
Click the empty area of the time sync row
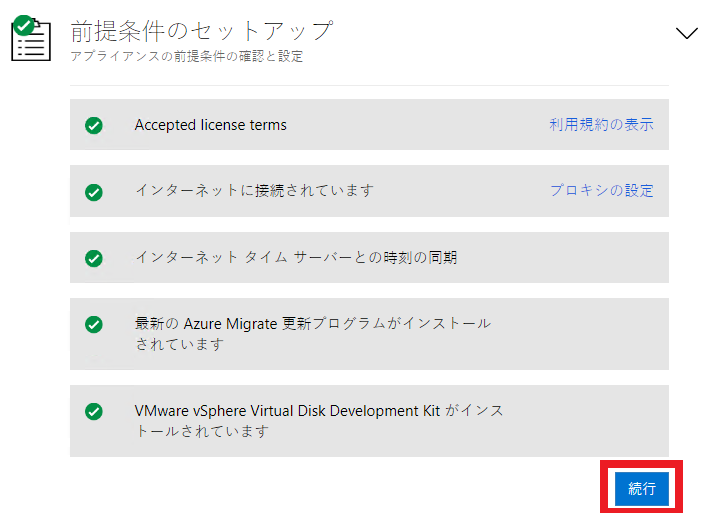561,258
